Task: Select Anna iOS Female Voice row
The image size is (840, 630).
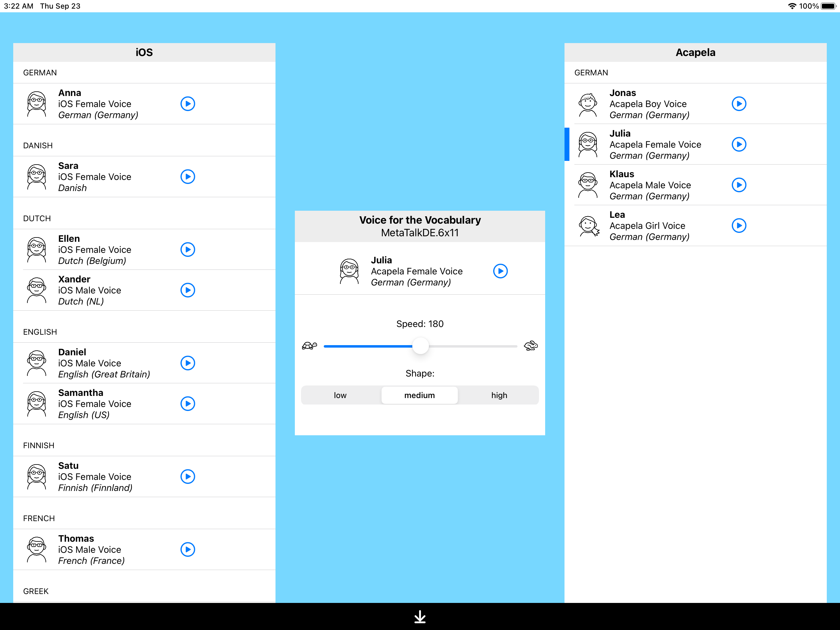Action: pos(144,104)
